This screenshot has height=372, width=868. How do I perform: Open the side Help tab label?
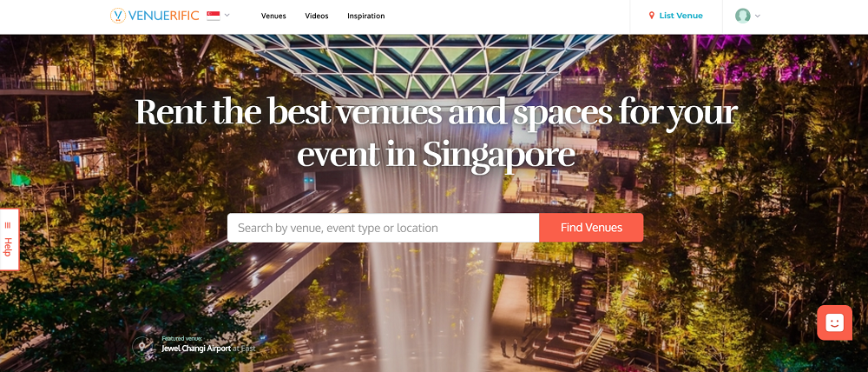[x=8, y=247]
